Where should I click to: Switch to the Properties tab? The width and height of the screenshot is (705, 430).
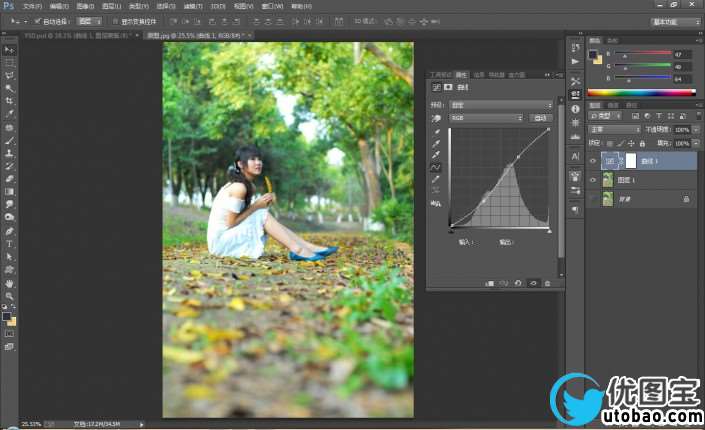click(x=461, y=75)
